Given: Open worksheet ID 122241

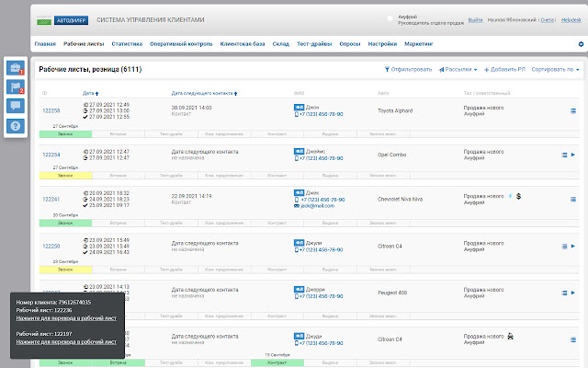Looking at the screenshot, I should pos(51,200).
